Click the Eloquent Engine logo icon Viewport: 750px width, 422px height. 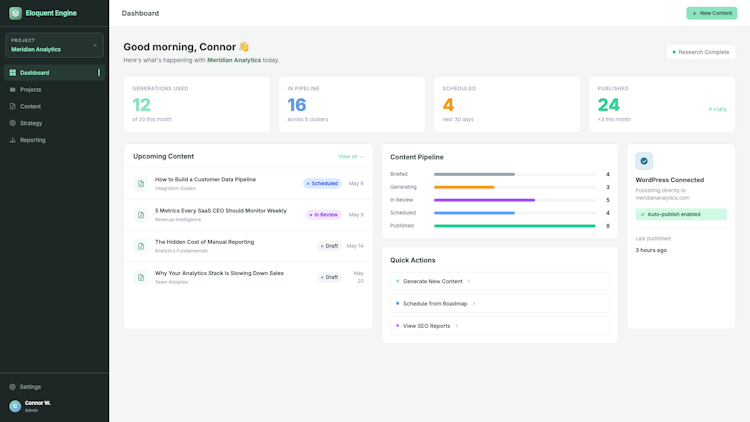(x=15, y=13)
